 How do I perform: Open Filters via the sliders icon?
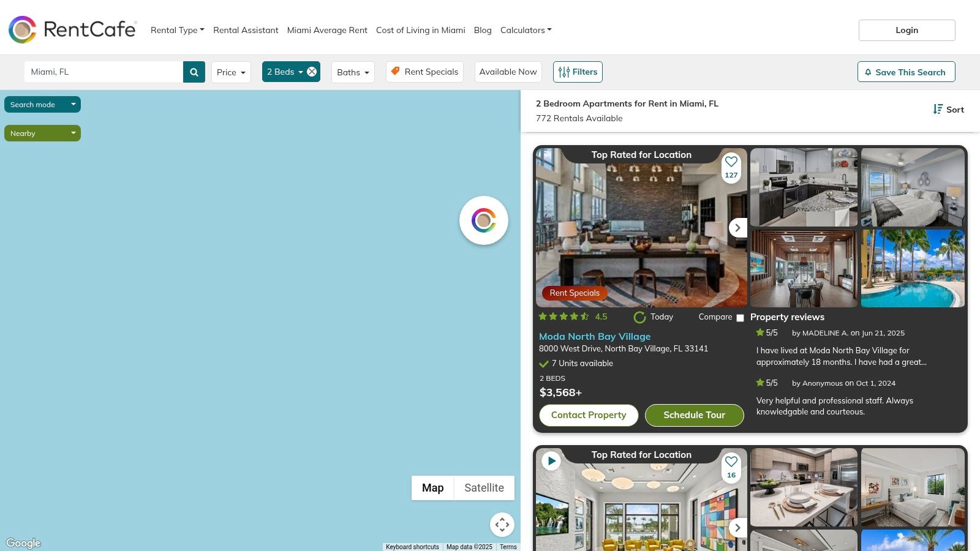pos(564,72)
